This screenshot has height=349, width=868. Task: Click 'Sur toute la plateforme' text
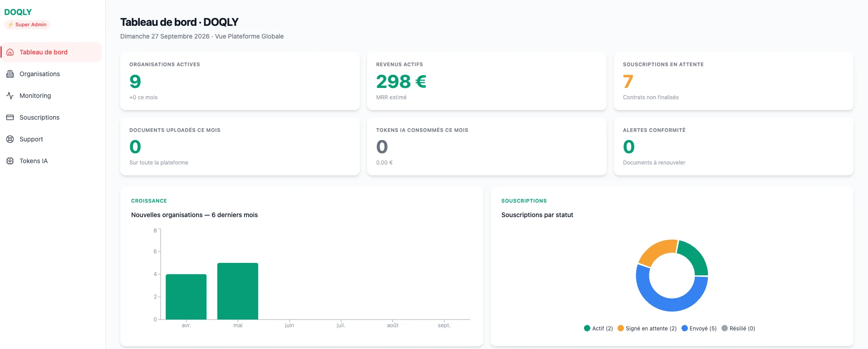click(159, 163)
